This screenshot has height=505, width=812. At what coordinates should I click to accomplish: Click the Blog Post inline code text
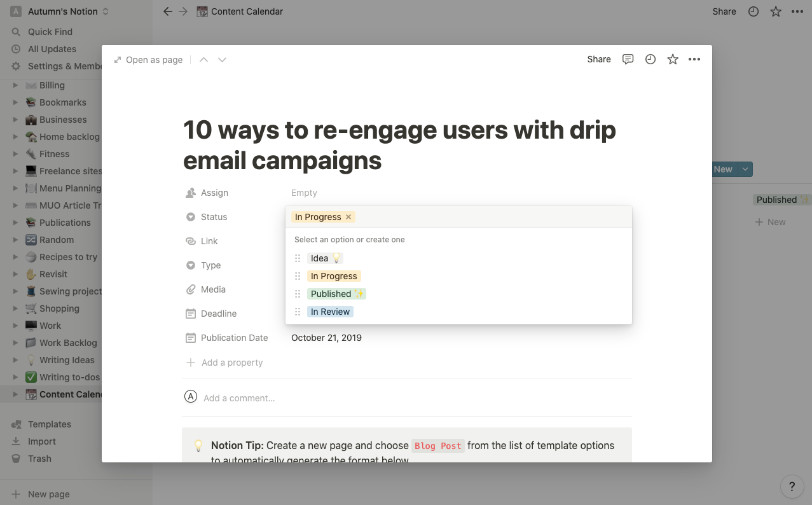coord(438,446)
